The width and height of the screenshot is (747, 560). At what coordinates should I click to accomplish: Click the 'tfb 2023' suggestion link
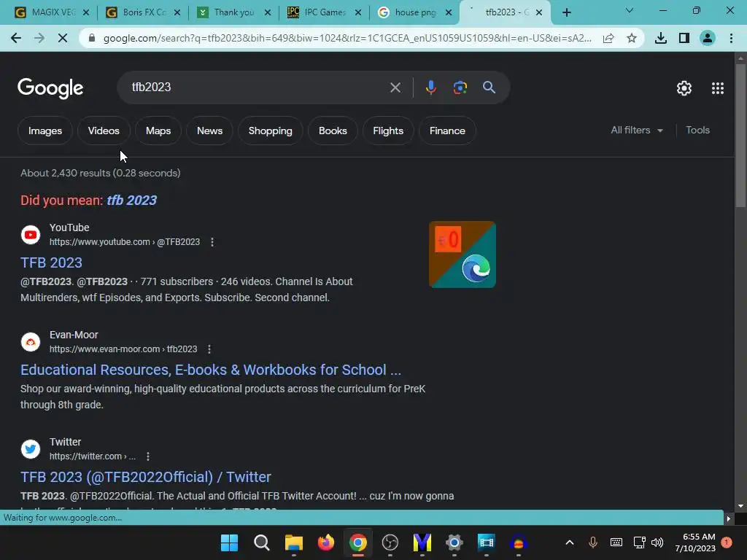(x=131, y=200)
